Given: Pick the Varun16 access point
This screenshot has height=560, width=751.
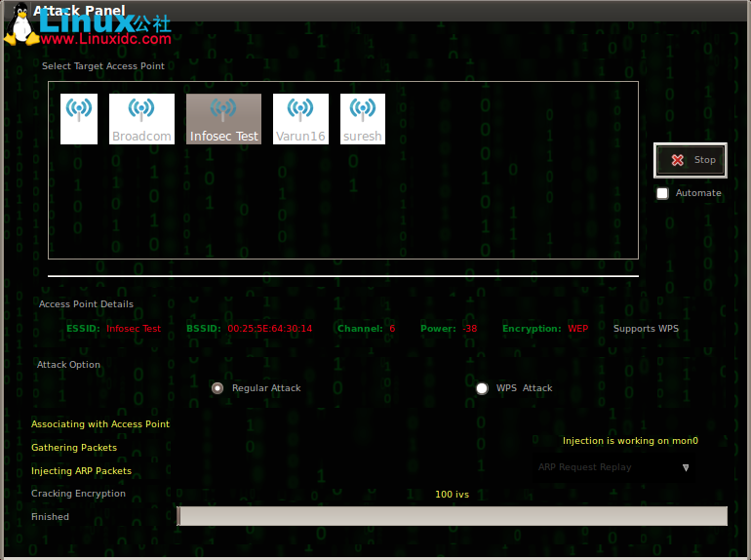Looking at the screenshot, I should click(x=300, y=118).
